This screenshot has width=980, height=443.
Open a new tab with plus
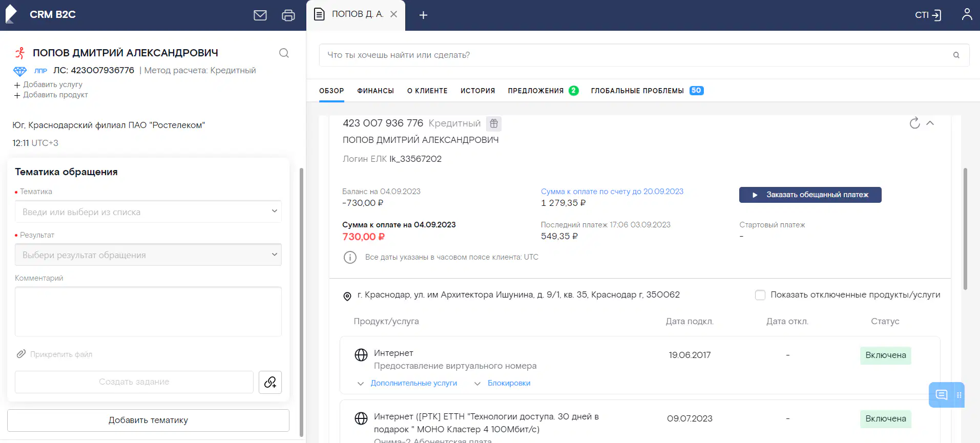pyautogui.click(x=423, y=15)
